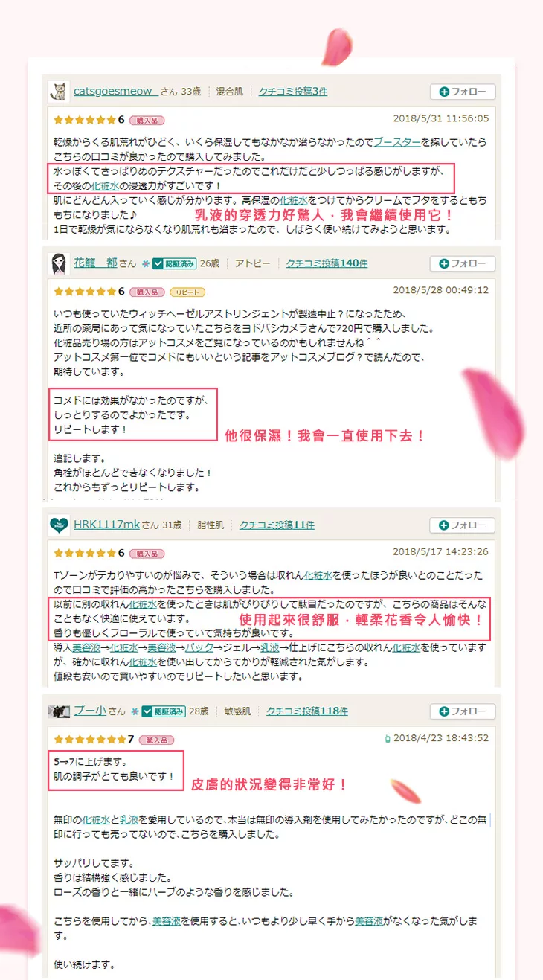Click 購入品 tag in catsgoesmeow's review
543x980 pixels.
147,120
